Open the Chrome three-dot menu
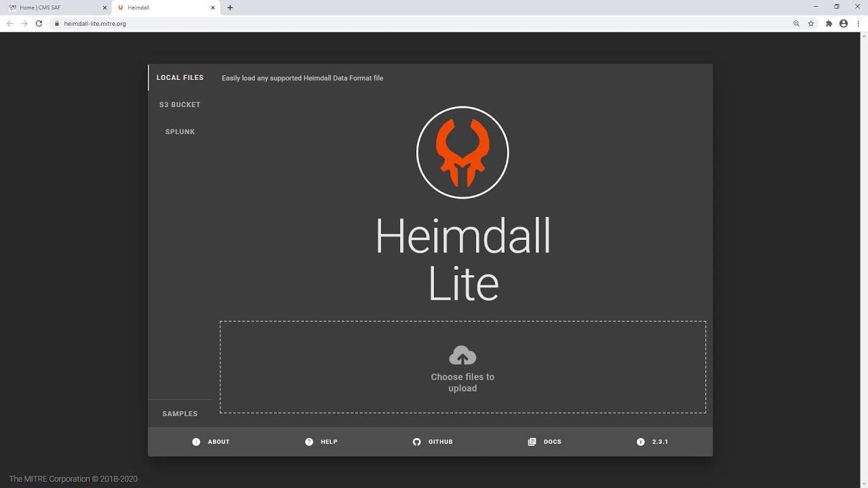 click(x=858, y=23)
